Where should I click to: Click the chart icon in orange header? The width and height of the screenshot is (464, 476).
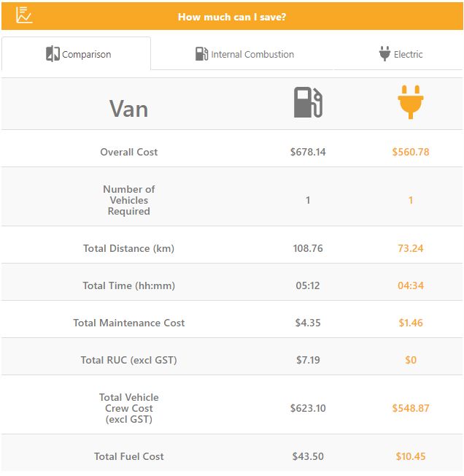23,15
